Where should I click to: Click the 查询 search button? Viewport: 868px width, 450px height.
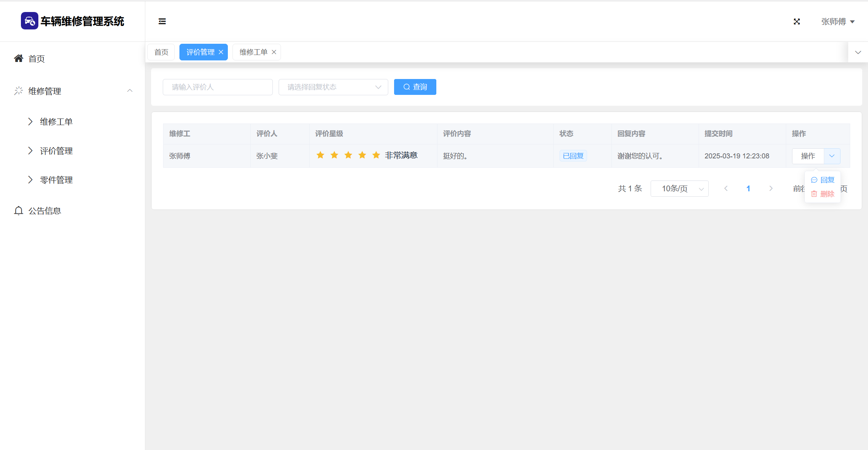click(415, 87)
